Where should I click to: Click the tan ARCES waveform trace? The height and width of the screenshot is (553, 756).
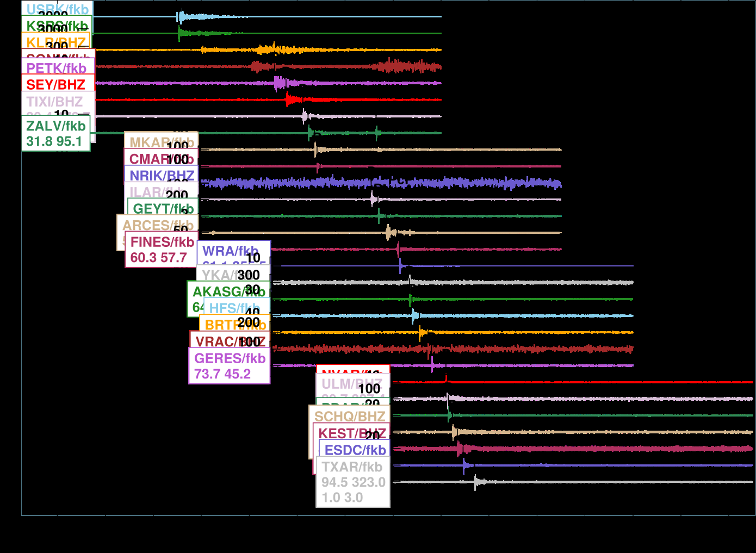[381, 233]
